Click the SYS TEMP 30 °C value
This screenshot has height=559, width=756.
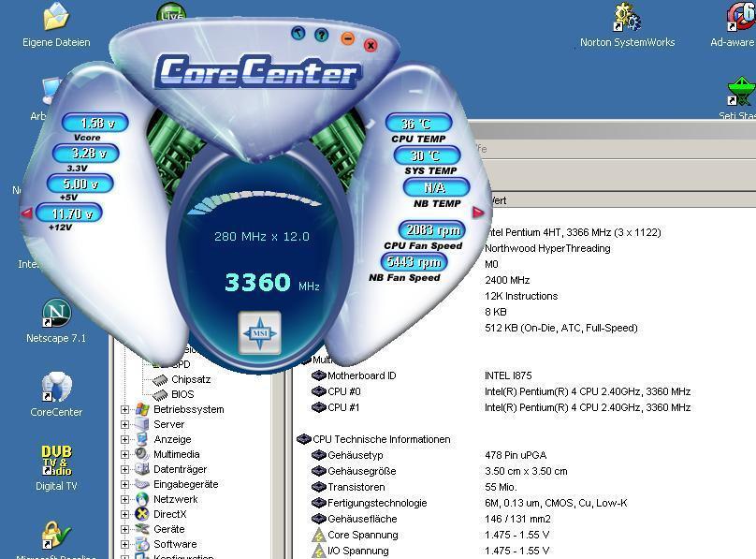point(428,155)
